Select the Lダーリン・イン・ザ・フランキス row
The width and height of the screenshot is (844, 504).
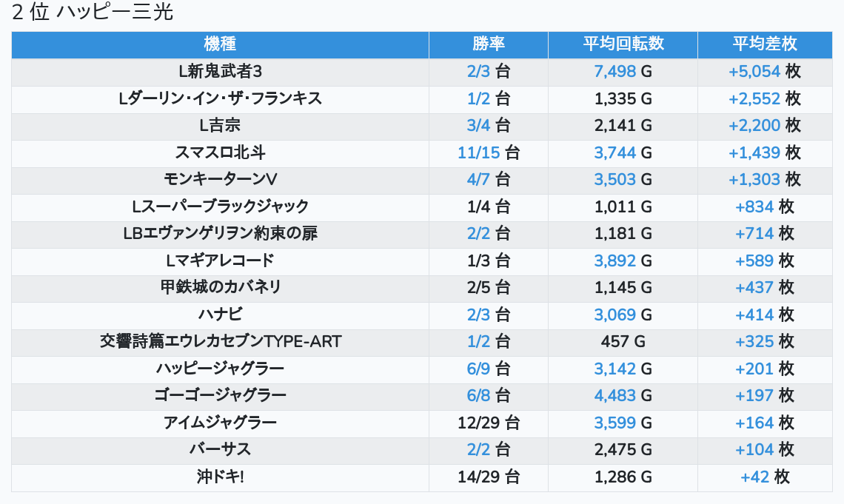click(x=221, y=98)
